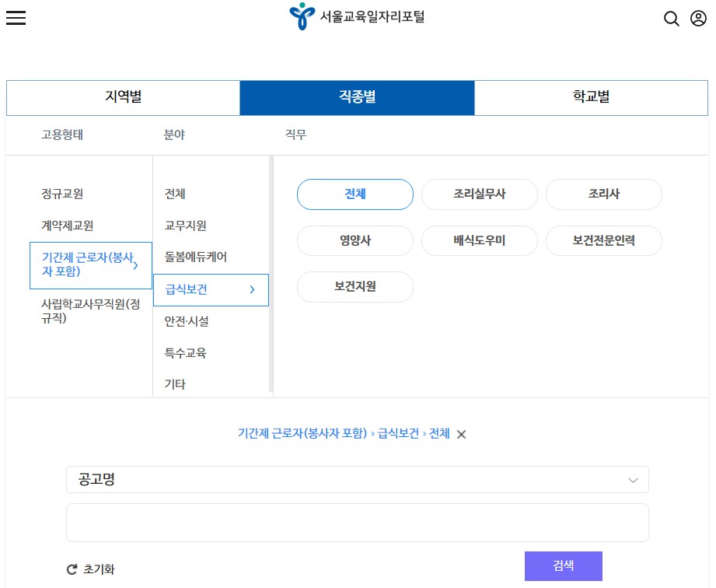
Task: Click the 검색 search button
Action: point(563,566)
